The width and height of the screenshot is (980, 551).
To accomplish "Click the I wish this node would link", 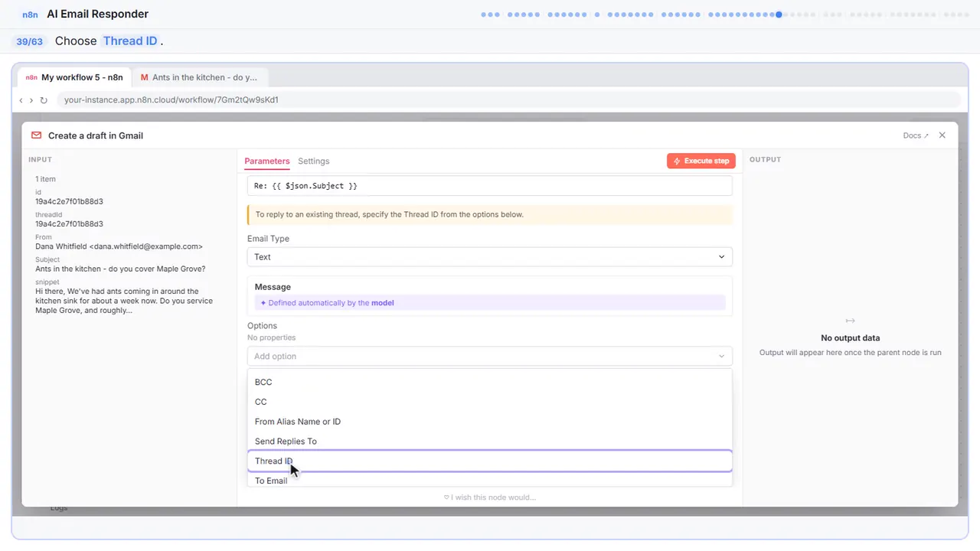I will (x=490, y=497).
